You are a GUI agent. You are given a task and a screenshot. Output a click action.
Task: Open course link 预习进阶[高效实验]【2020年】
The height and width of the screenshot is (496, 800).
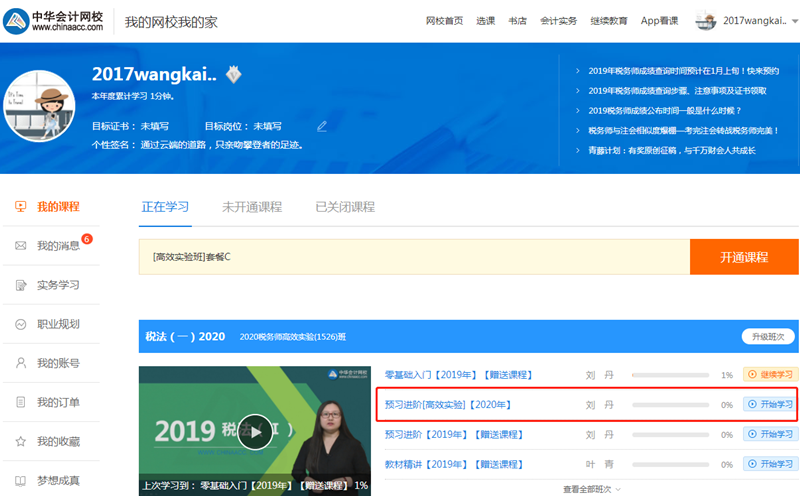coord(448,405)
